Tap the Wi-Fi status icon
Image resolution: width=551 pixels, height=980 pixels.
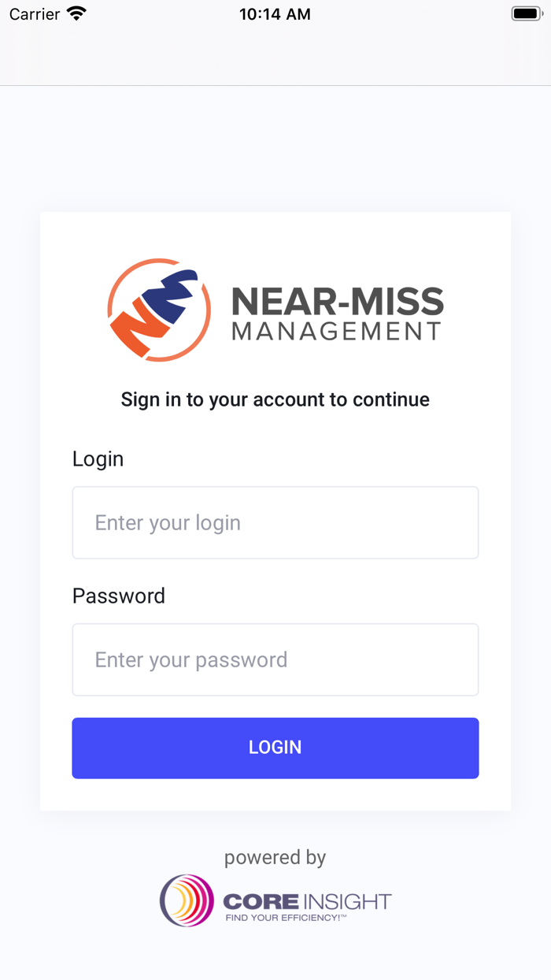(76, 13)
